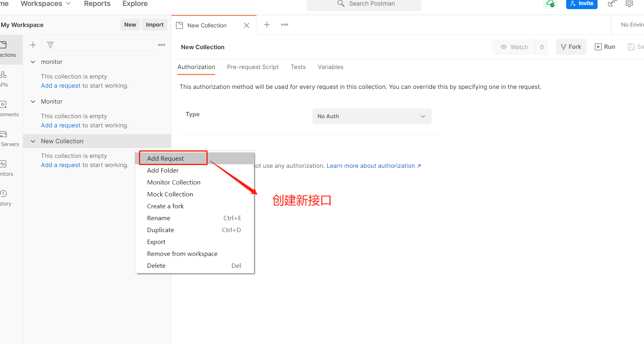Open the satellite capture requests icon
Image resolution: width=644 pixels, height=344 pixels.
pyautogui.click(x=612, y=4)
